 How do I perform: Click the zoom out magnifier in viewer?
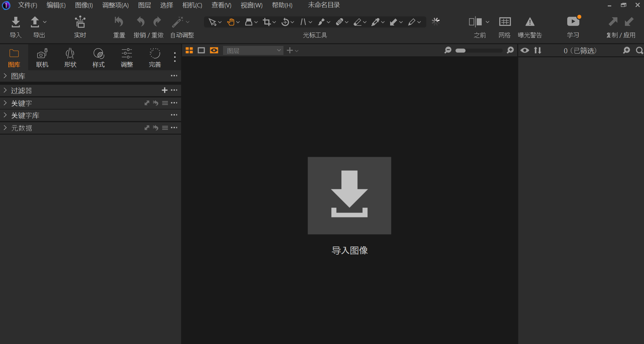coord(448,50)
